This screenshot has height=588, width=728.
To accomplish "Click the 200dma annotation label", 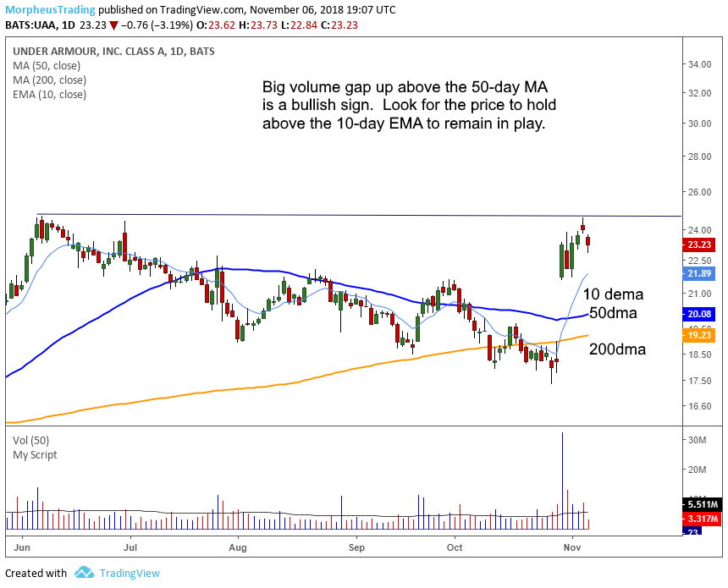I will pos(617,349).
